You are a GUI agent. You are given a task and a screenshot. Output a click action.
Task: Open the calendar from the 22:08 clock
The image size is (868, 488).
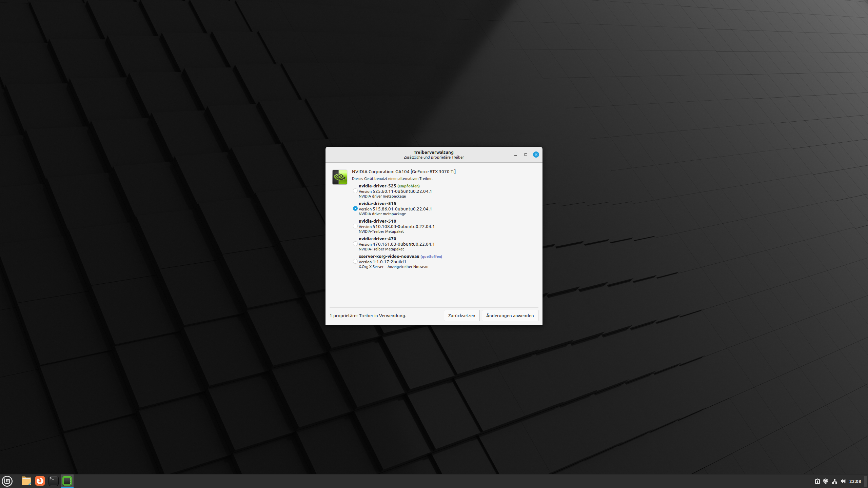[855, 481]
